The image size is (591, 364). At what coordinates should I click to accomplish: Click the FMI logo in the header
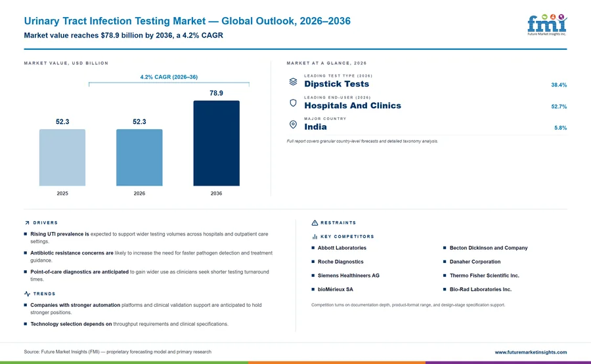[x=547, y=25]
